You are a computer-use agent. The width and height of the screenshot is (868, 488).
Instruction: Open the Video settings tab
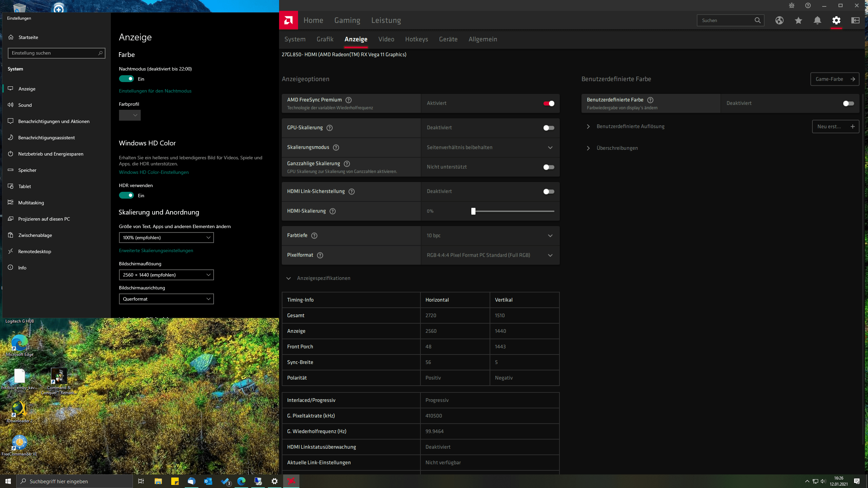(x=386, y=39)
